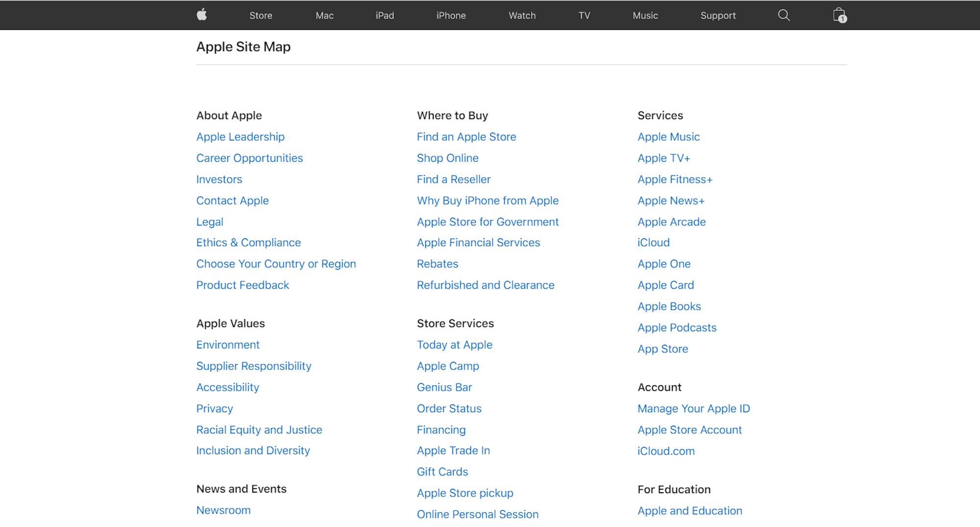Open Apple Store Account link

click(689, 429)
